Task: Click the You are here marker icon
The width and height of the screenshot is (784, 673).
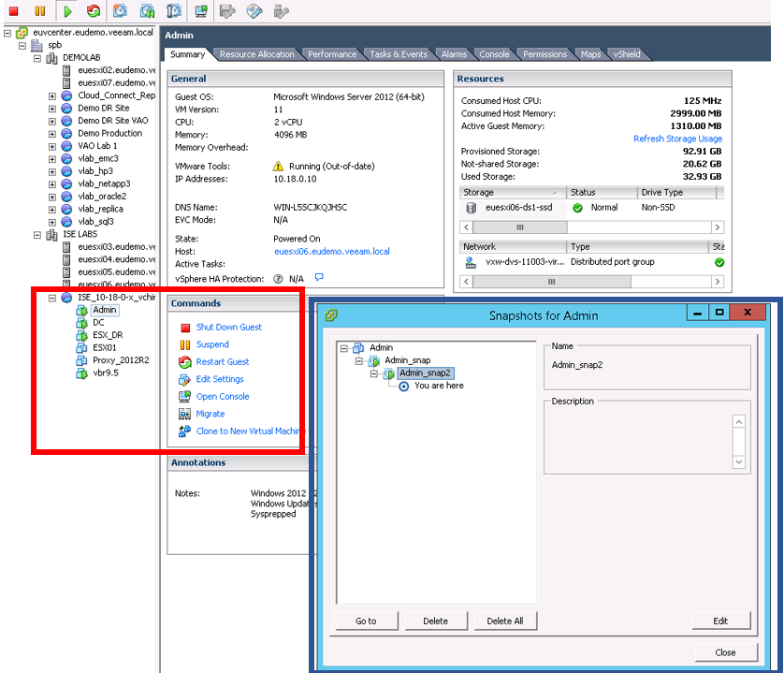Action: (x=404, y=387)
